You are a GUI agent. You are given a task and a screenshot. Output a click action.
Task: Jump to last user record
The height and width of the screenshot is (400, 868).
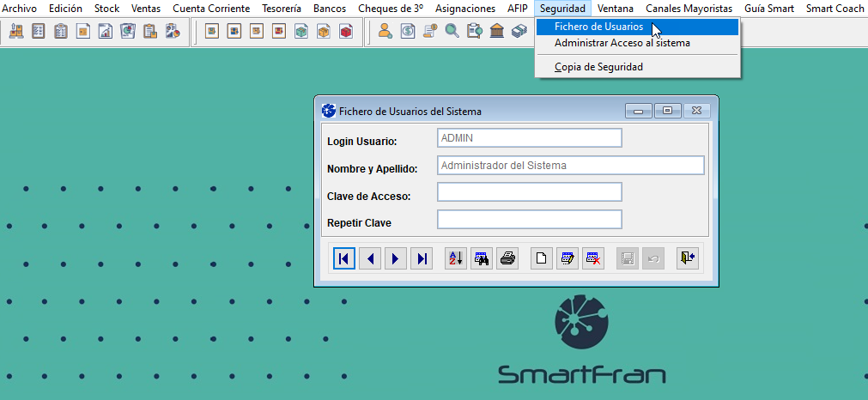(422, 258)
